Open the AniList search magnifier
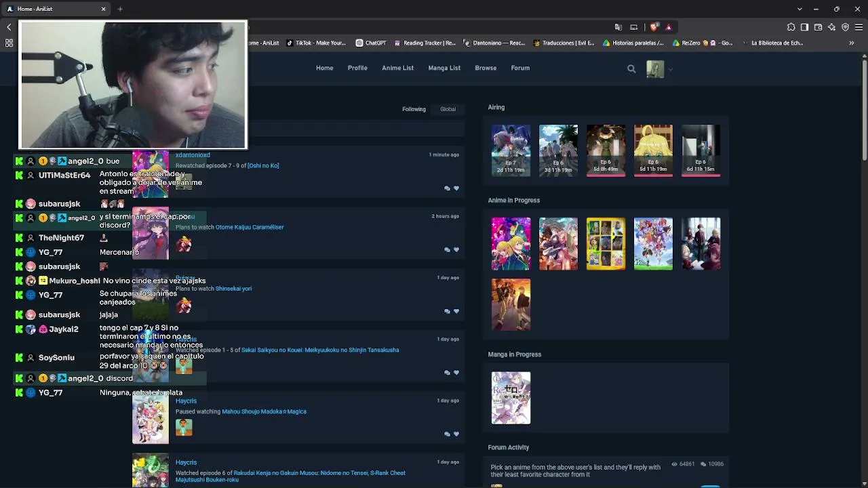Viewport: 868px width, 488px height. click(631, 68)
